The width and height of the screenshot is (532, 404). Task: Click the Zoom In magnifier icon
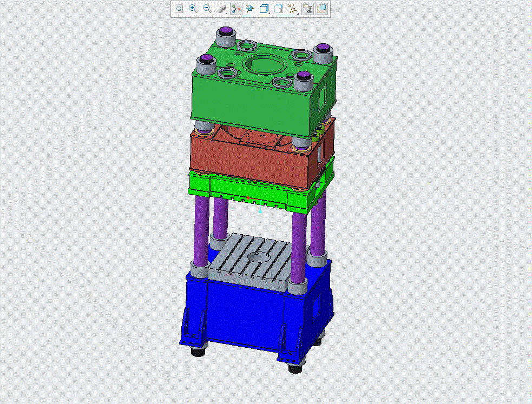(193, 9)
